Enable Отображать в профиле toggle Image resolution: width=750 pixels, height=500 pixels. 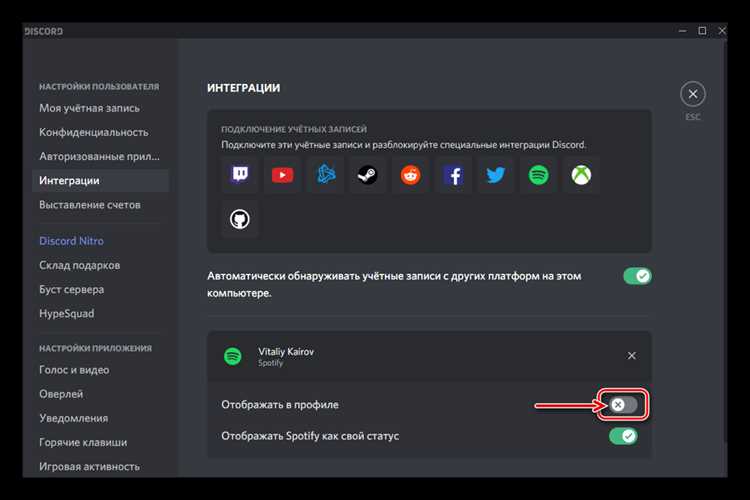coord(623,405)
